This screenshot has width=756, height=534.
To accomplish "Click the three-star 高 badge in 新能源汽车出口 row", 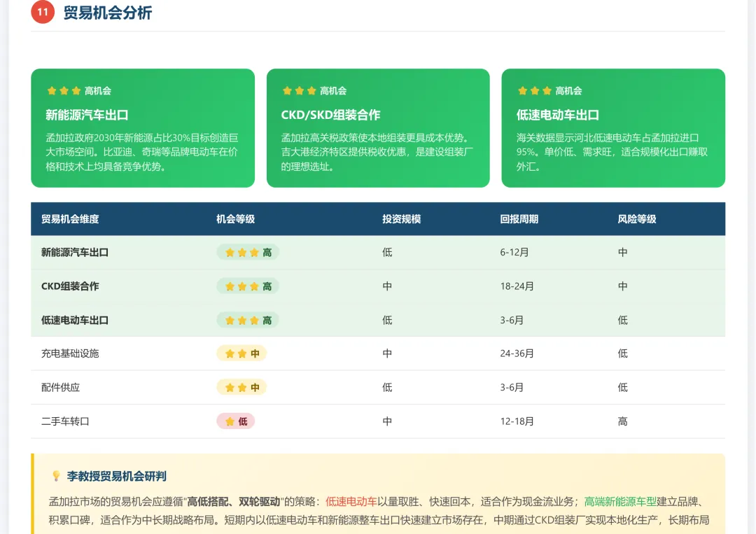I will 248,253.
